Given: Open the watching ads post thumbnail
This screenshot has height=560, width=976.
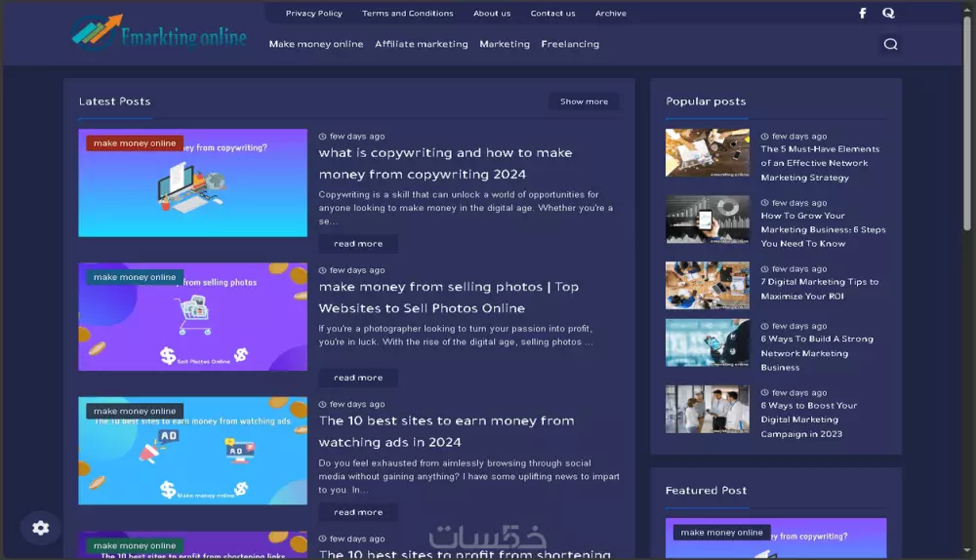Looking at the screenshot, I should 193,451.
